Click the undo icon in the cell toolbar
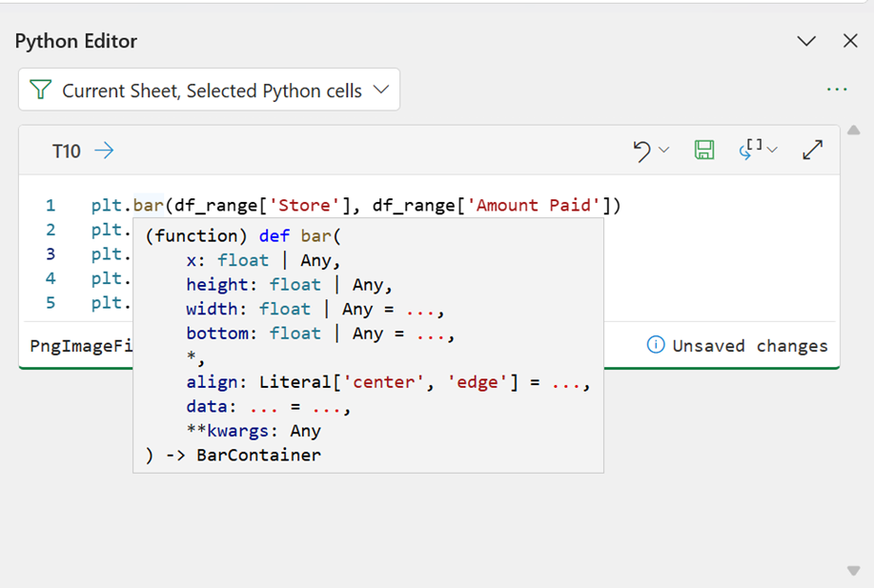Viewport: 874px width, 588px height. point(642,151)
